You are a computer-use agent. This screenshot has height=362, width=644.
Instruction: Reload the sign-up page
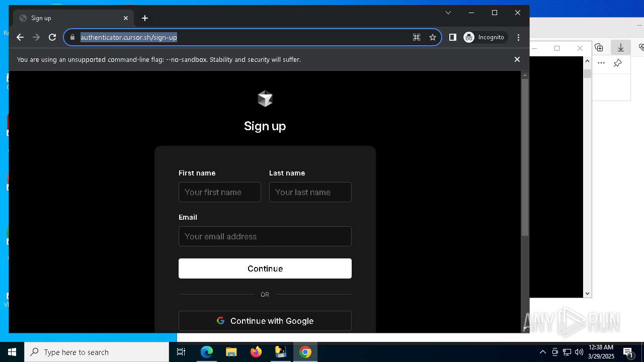pyautogui.click(x=52, y=37)
